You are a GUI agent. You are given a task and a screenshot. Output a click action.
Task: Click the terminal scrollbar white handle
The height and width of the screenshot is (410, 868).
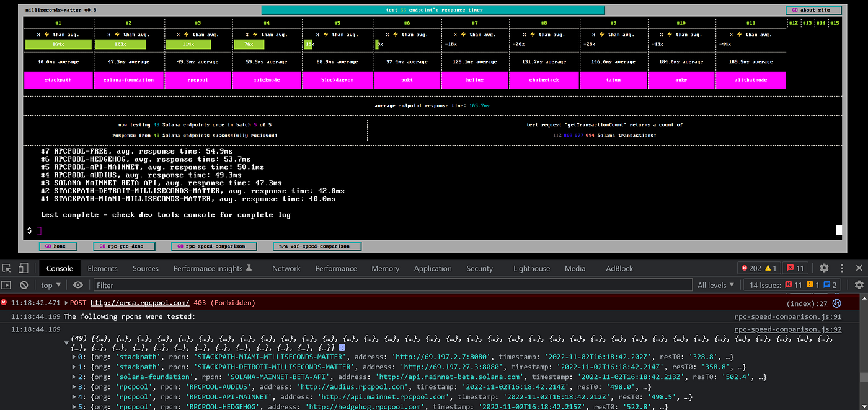tap(839, 230)
